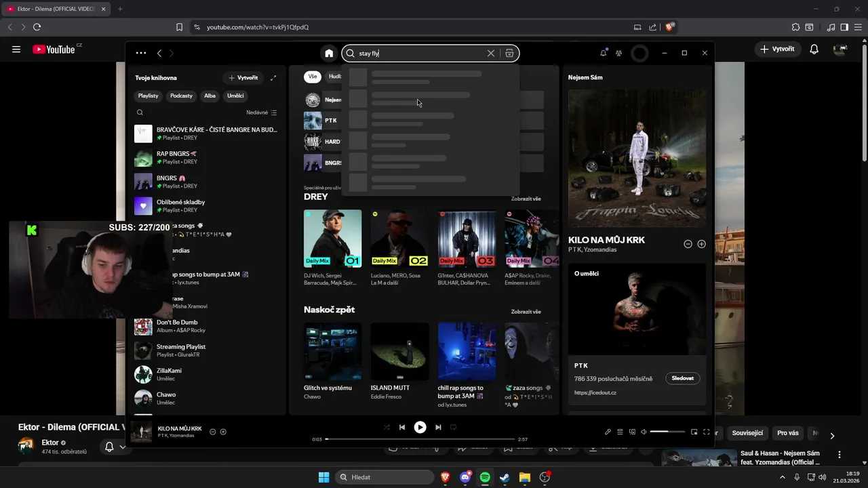This screenshot has width=868, height=488.
Task: Open Daily Mix 01 card
Action: (x=332, y=248)
